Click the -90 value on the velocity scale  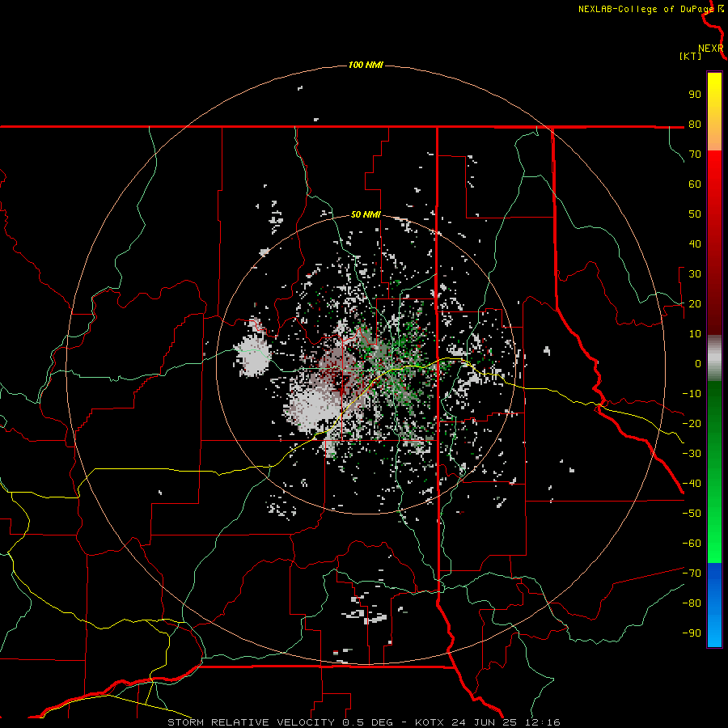click(692, 633)
